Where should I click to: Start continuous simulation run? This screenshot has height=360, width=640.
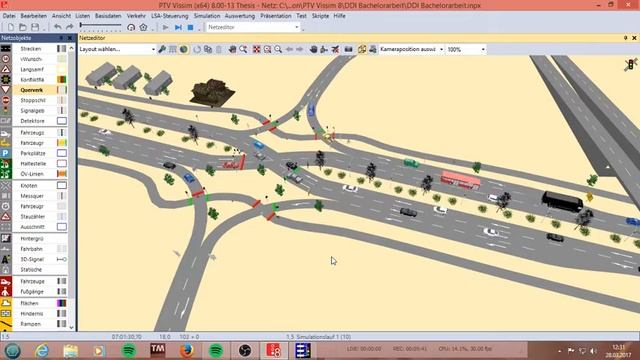pyautogui.click(x=165, y=27)
